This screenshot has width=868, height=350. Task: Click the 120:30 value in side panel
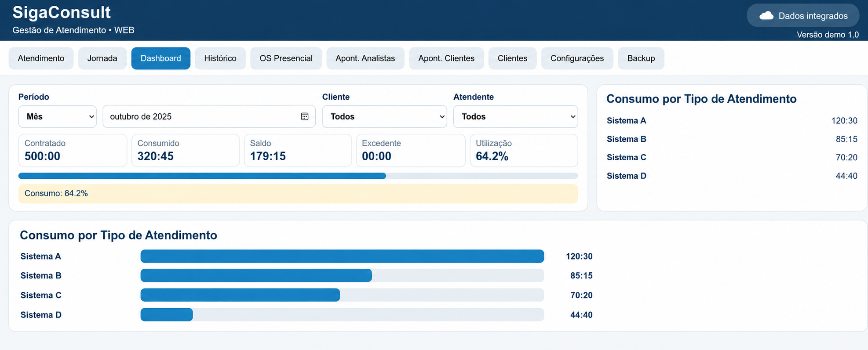pos(844,121)
